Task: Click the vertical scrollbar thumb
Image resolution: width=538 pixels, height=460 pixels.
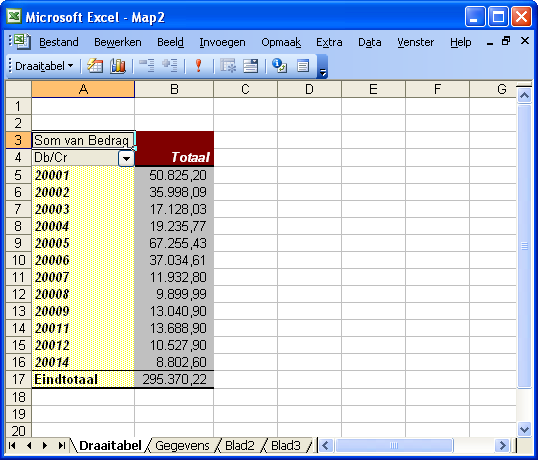Action: click(524, 246)
